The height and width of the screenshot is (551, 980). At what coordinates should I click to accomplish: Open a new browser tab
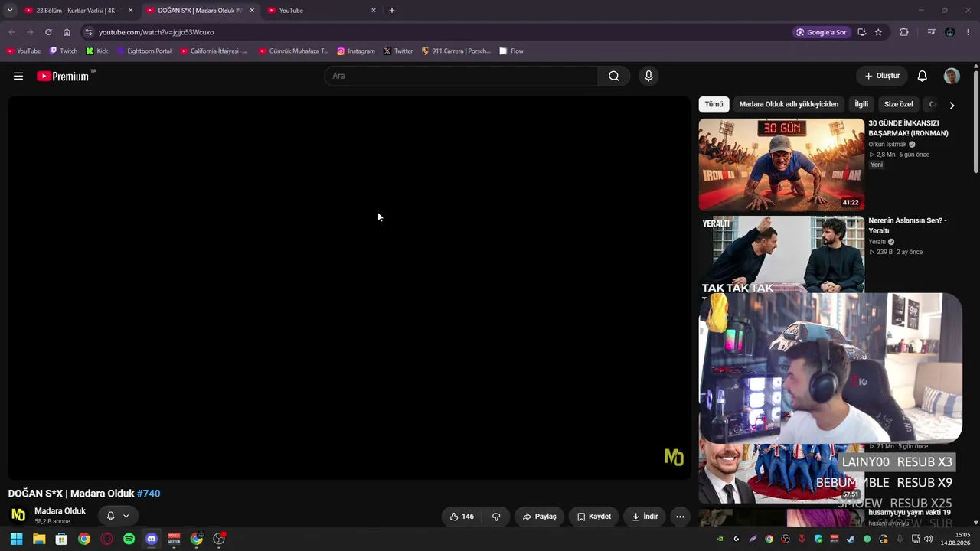[392, 11]
